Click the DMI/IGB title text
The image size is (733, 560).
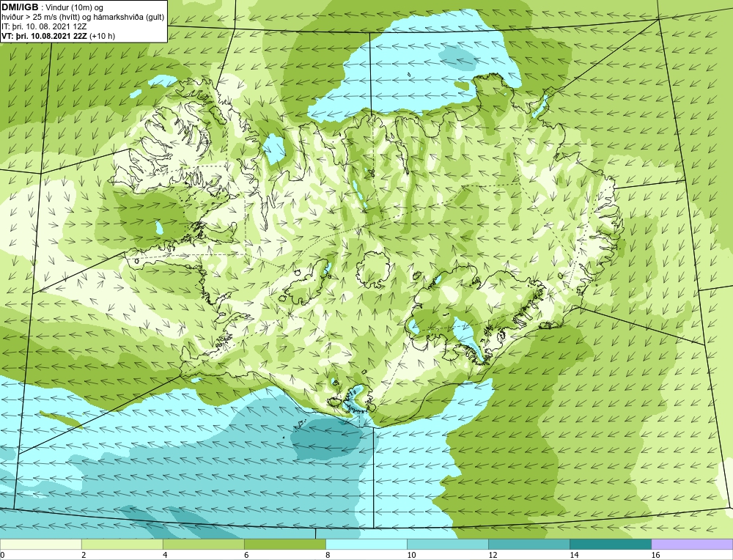click(20, 7)
